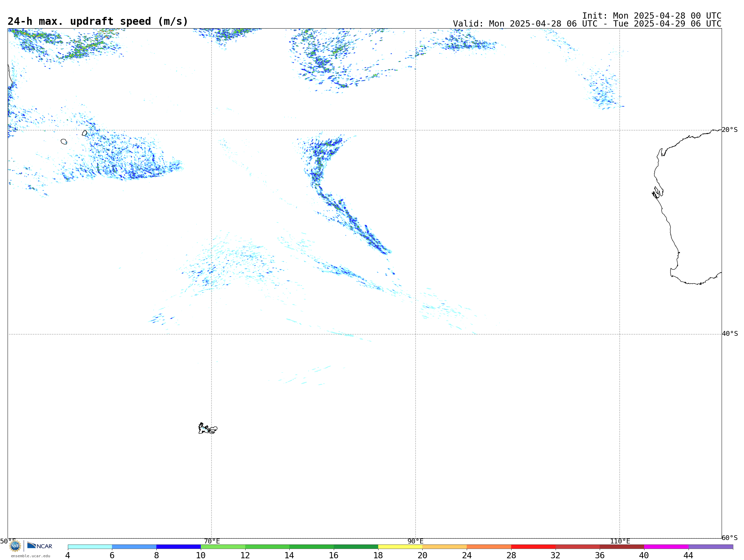
Task: Click the 20–24 m/s light orange swatch
Action: pos(445,547)
